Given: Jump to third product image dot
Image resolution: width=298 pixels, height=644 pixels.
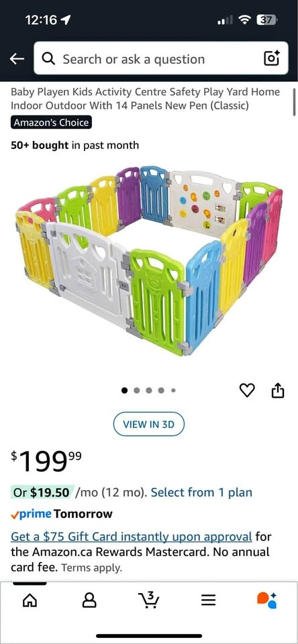Looking at the screenshot, I should [x=149, y=390].
